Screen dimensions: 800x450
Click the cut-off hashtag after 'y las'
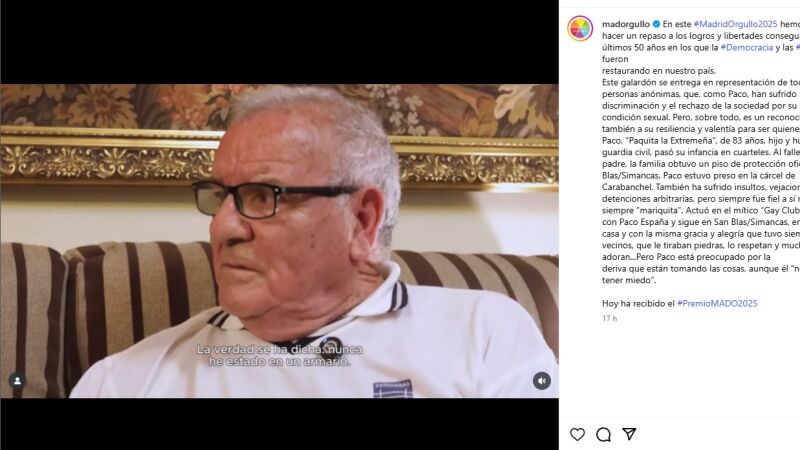click(x=797, y=47)
